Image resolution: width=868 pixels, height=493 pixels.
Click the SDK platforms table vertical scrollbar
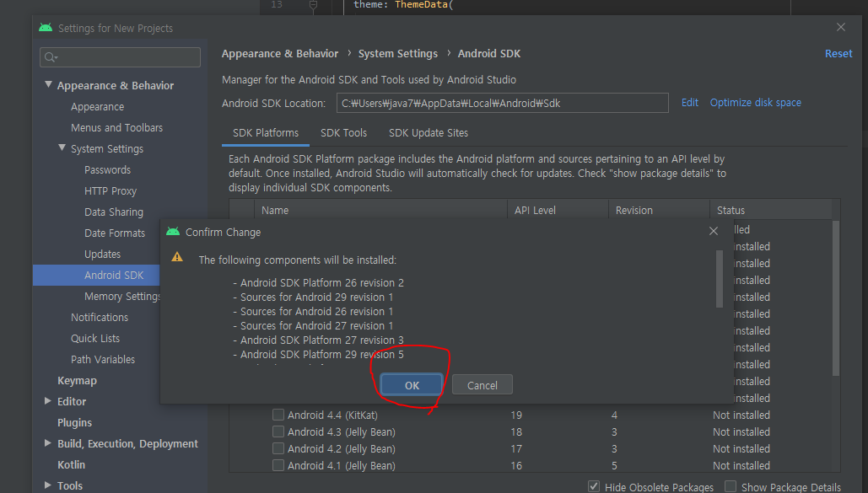pos(836,298)
